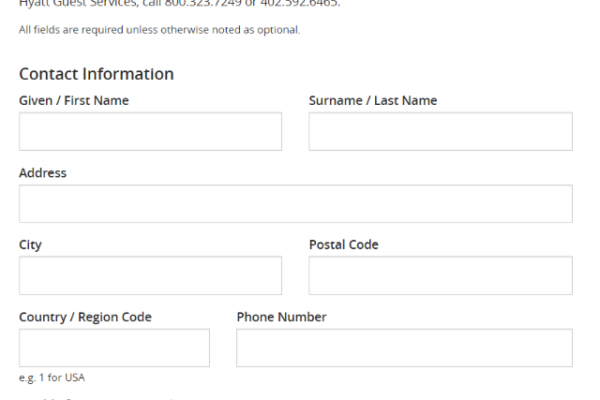Screen dimensions: 600x400
Task: Click the "Address" field label
Action: [43, 173]
